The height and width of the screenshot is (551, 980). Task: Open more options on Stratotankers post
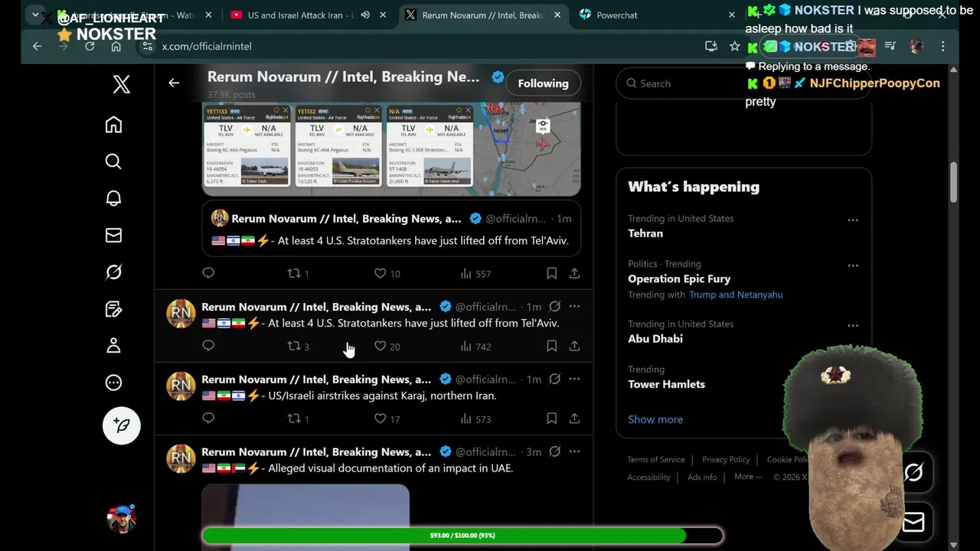click(574, 306)
